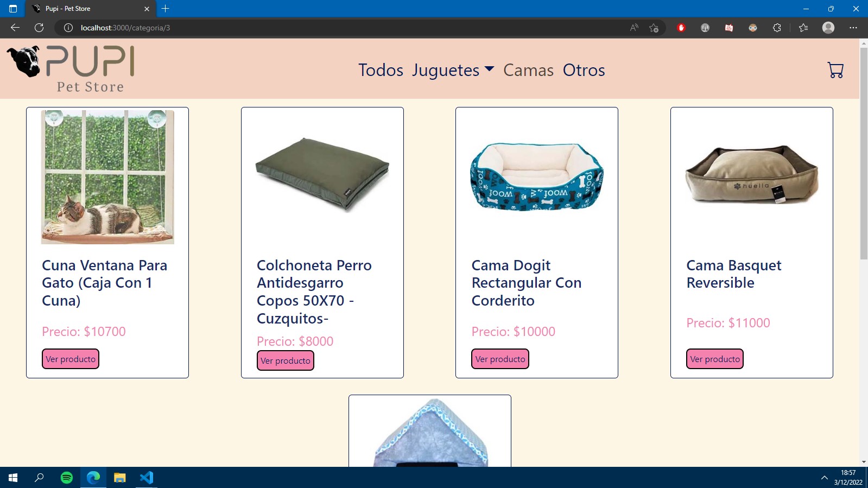The height and width of the screenshot is (488, 868).
Task: Close the Pupi - Pet Store tab
Action: click(x=147, y=9)
